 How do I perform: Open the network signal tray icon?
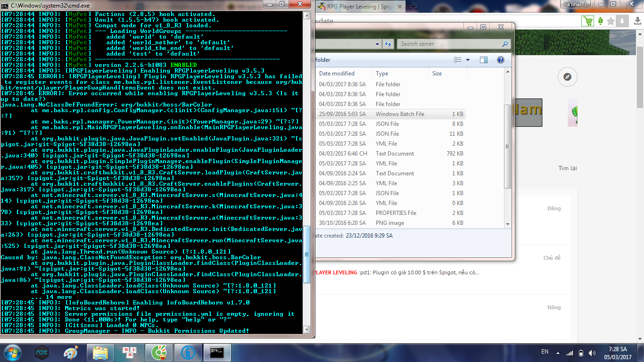coord(570,353)
